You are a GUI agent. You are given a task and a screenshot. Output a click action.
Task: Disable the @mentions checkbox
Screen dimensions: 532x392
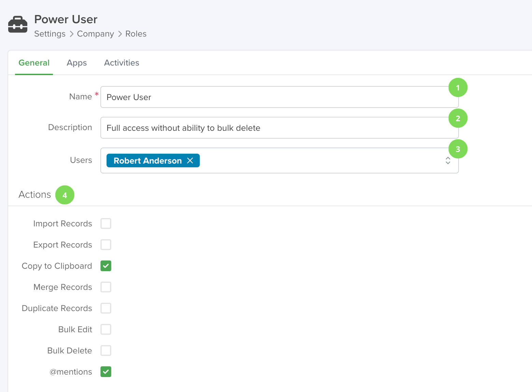click(x=106, y=372)
